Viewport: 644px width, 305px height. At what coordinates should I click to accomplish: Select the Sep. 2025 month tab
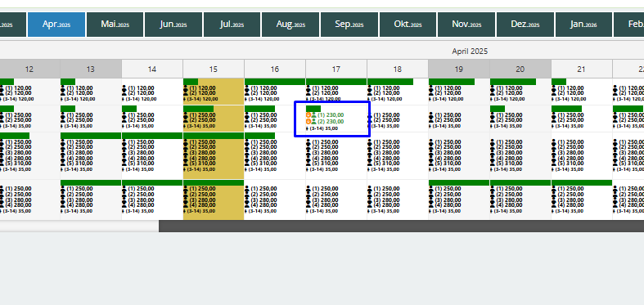point(349,25)
